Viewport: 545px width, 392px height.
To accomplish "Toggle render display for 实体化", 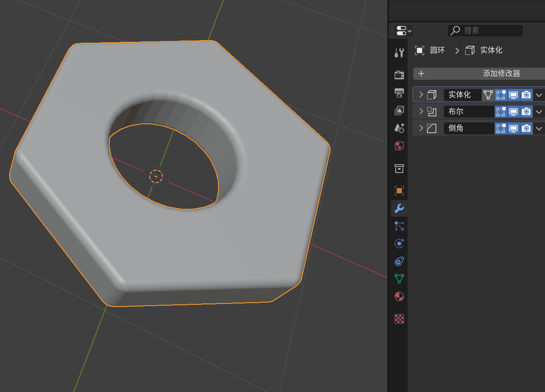I will click(x=527, y=95).
